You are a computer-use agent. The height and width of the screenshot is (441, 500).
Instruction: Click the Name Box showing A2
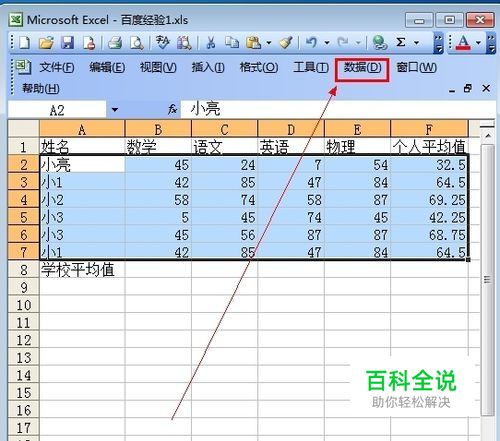tap(57, 109)
